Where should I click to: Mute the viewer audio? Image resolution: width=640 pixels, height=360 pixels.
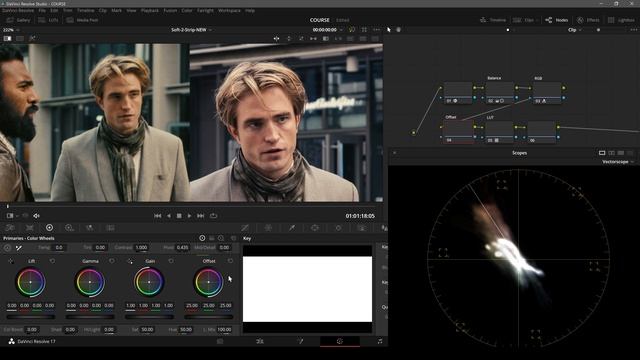[x=36, y=216]
